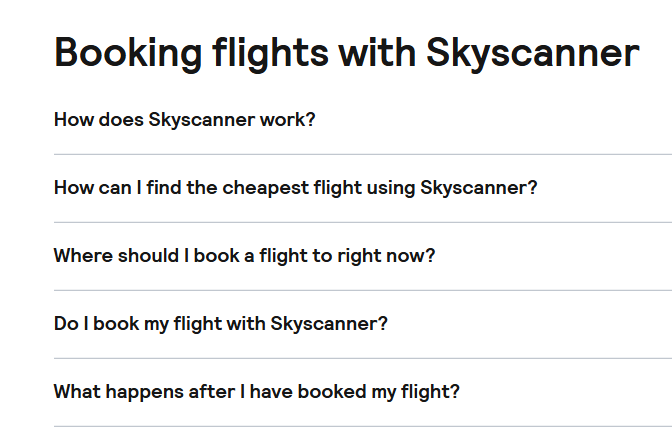
Task: Click divider line below the cheapest flight question
Action: click(362, 222)
